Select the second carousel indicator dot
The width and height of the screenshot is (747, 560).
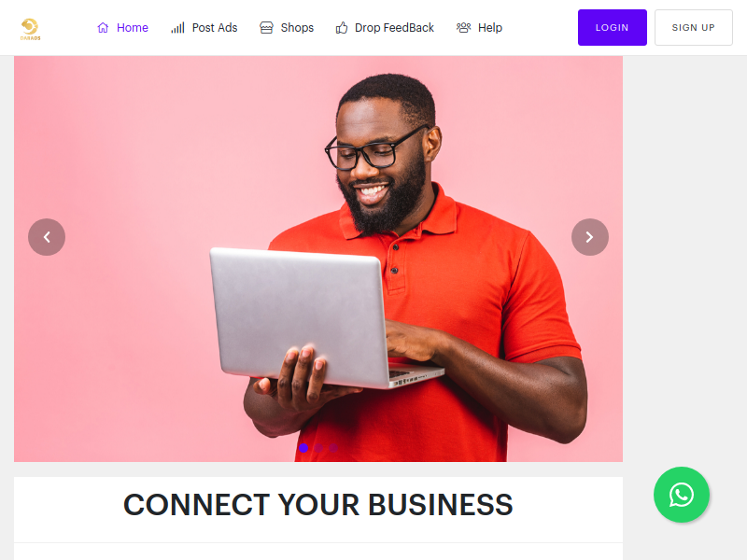pos(318,448)
